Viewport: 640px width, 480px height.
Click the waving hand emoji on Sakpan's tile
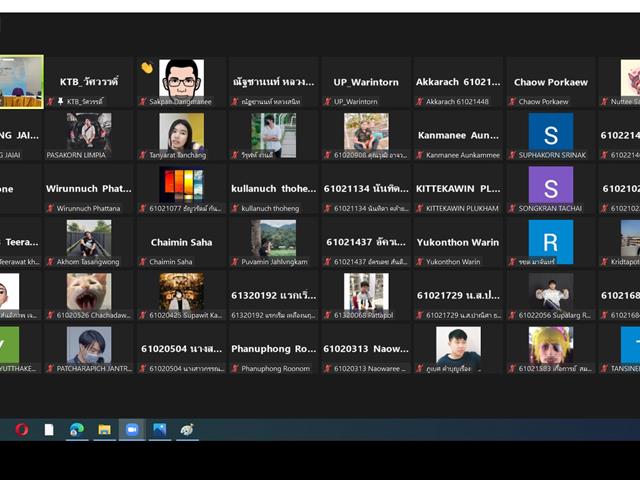(147, 67)
